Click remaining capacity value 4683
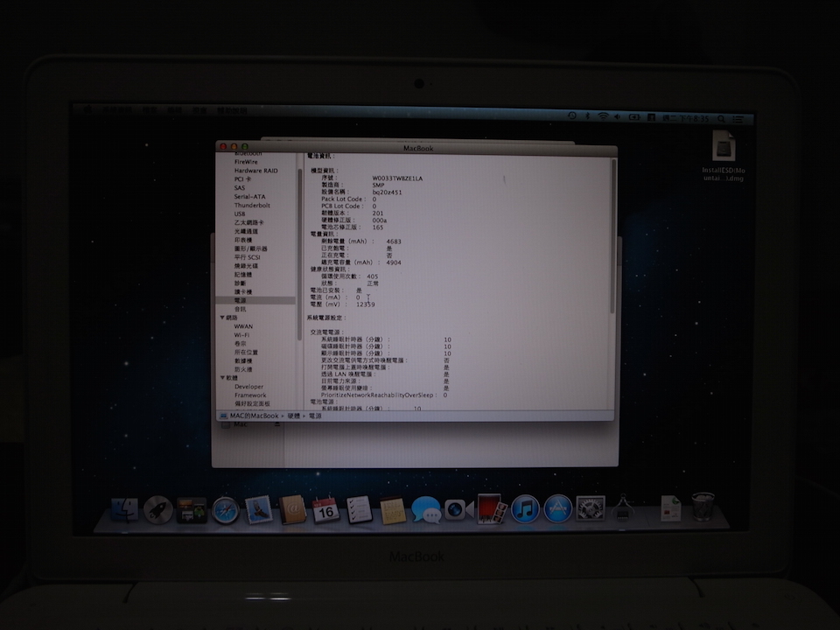 pyautogui.click(x=393, y=241)
